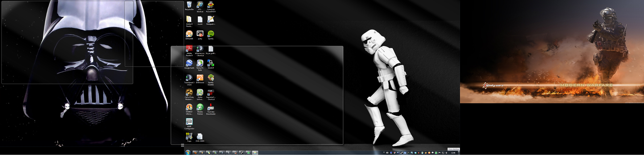
Task: Select the WinSCP shortcut icon
Action: pos(211,63)
